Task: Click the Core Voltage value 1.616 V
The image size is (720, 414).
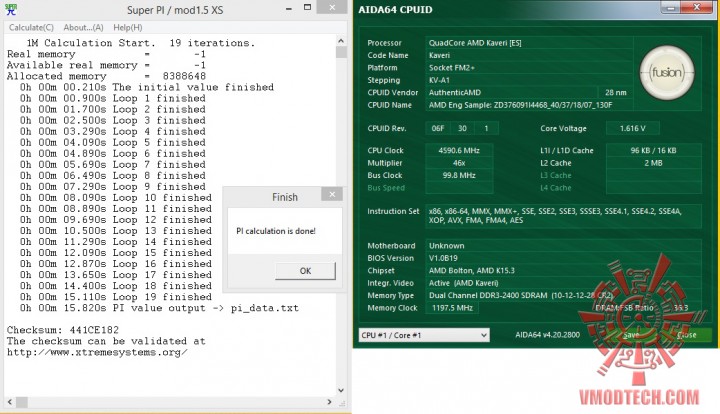Action: click(x=632, y=129)
